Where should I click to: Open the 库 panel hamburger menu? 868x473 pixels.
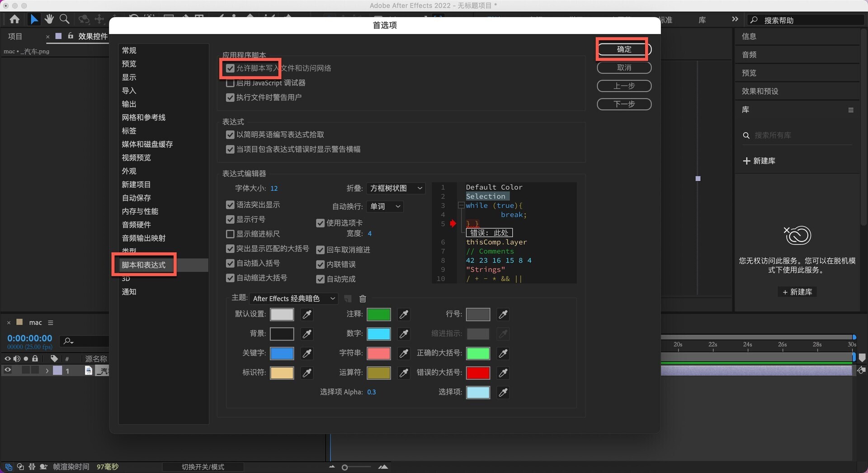coord(851,110)
